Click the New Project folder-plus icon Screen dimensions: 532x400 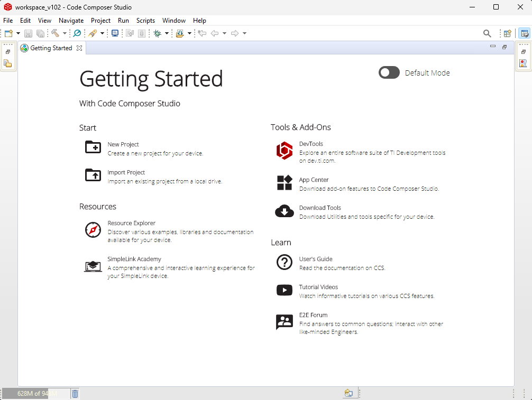click(x=93, y=147)
